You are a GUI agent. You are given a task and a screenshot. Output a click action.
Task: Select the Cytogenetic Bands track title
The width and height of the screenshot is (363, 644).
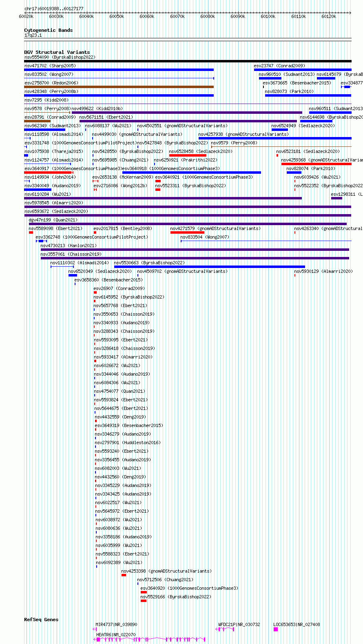48,30
